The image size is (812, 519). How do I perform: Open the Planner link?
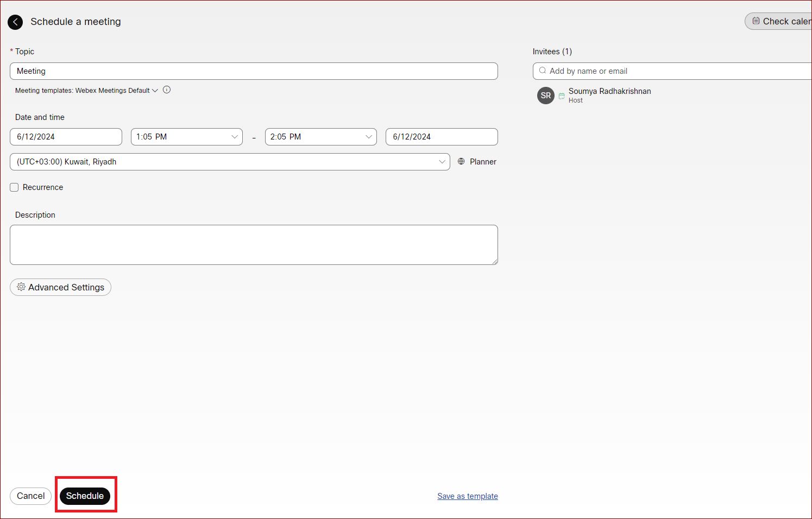click(x=483, y=162)
